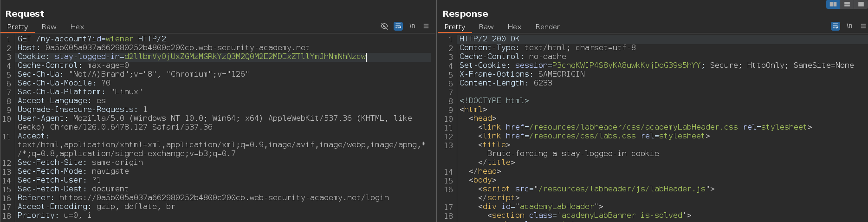Switch to top-bottom stacked layout view
The image size is (868, 222).
pos(847,4)
